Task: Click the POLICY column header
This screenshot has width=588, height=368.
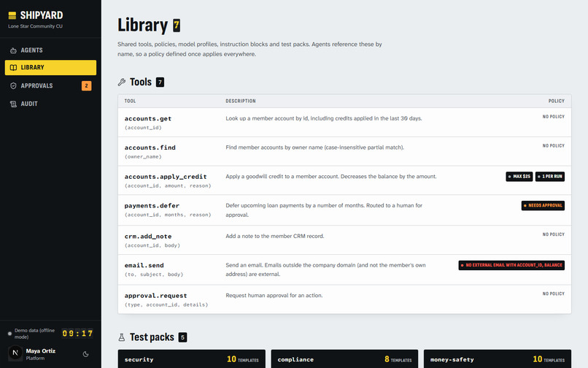Action: 557,101
